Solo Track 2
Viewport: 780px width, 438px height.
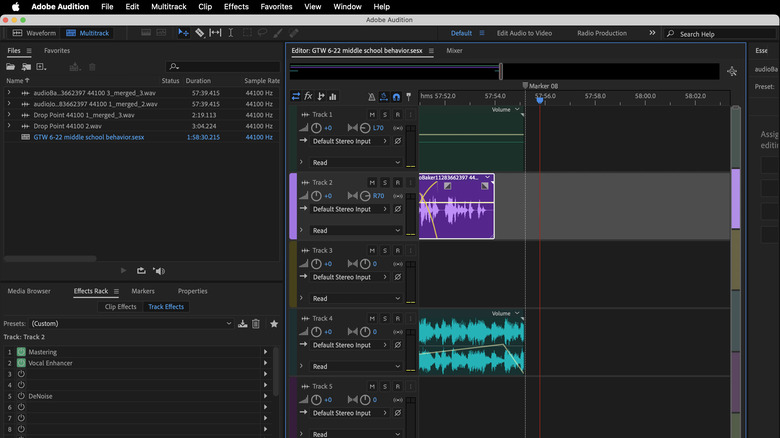384,183
